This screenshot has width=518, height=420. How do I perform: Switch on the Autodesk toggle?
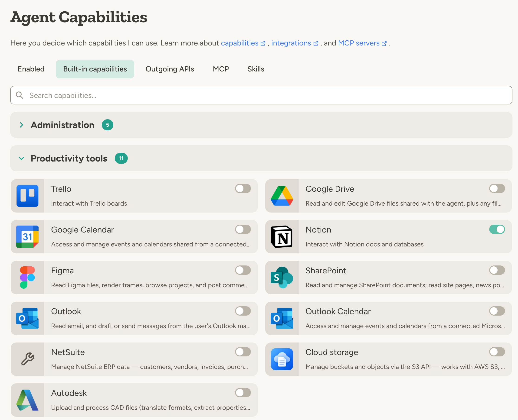tap(243, 393)
